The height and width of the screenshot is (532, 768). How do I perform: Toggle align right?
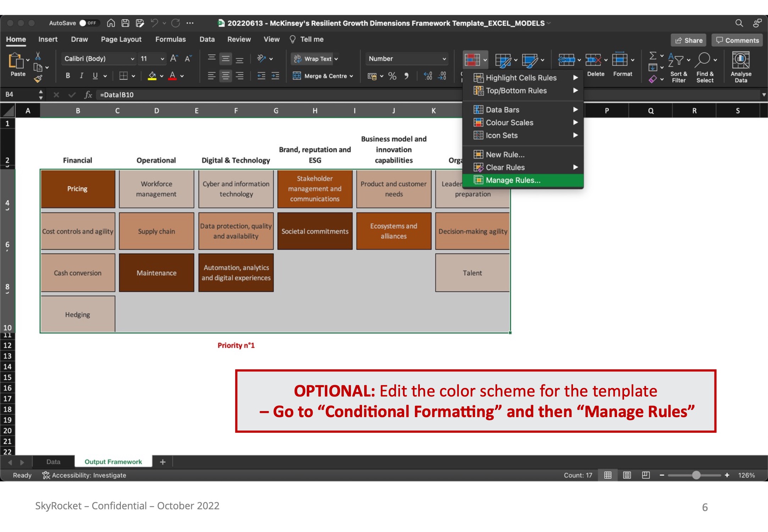pos(240,76)
